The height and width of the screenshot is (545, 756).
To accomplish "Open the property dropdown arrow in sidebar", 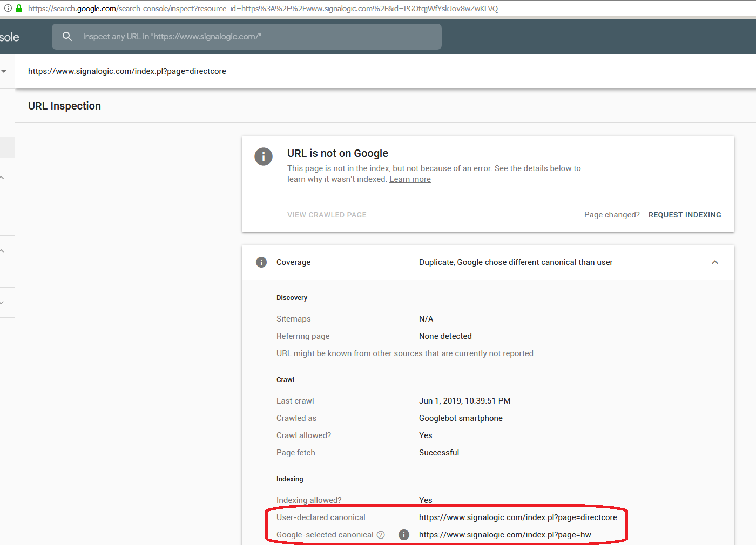I will [x=4, y=71].
